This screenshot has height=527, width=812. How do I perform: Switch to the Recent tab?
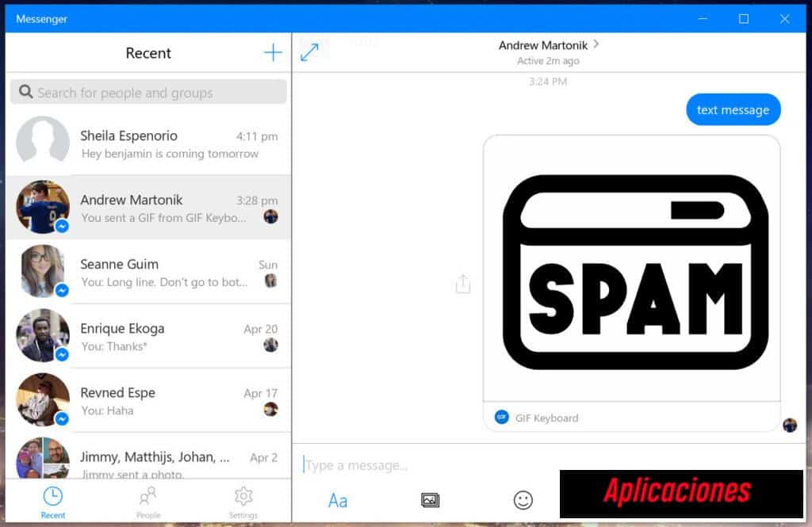click(53, 502)
